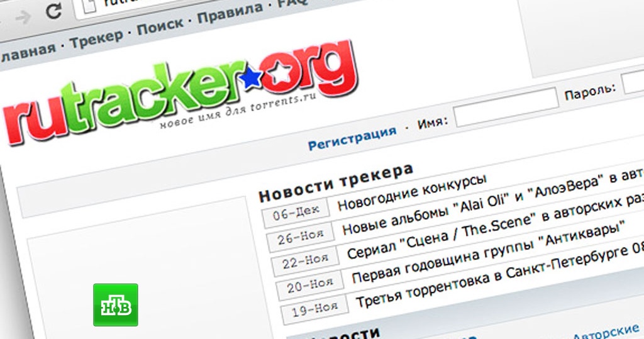Open the Новогодние конкурсы news item
This screenshot has height=339, width=644.
click(x=412, y=192)
